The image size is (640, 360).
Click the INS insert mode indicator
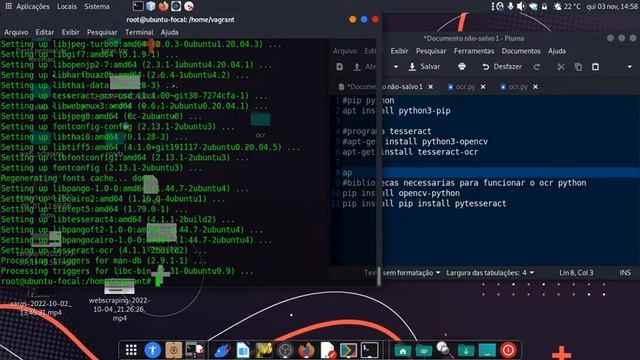[625, 273]
